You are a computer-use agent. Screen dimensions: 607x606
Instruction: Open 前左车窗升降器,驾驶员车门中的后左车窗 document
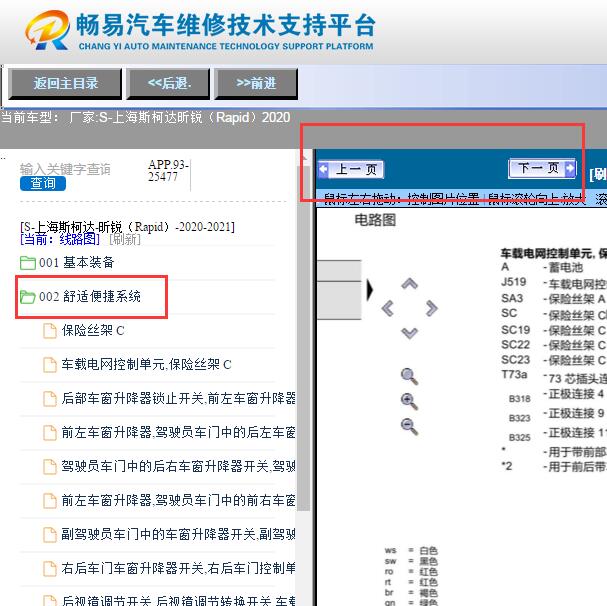[178, 433]
